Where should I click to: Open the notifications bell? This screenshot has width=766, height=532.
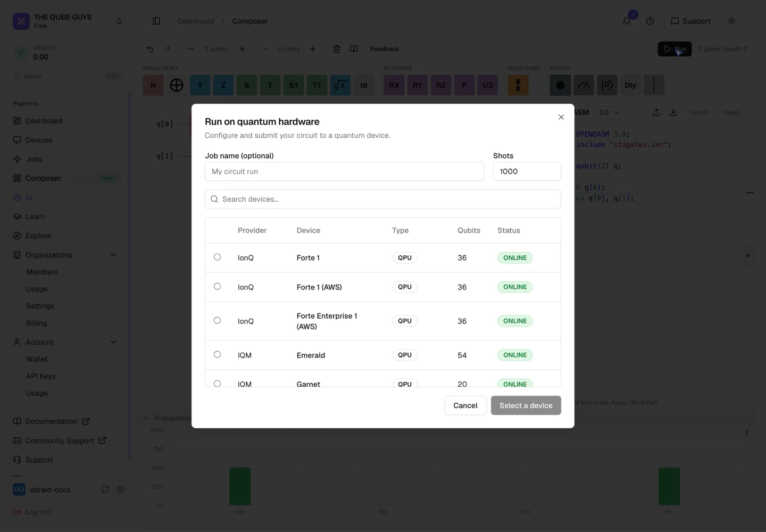pos(627,21)
